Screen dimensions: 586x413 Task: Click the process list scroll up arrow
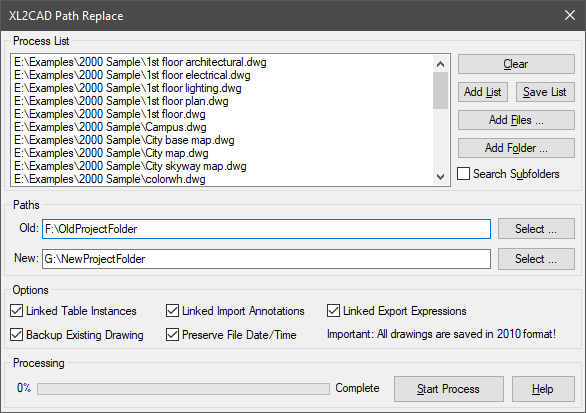tap(441, 64)
